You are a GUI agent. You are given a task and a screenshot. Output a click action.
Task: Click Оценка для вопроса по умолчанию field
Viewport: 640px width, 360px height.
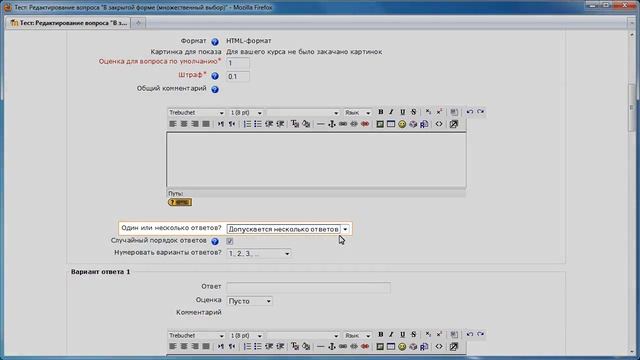pyautogui.click(x=238, y=63)
